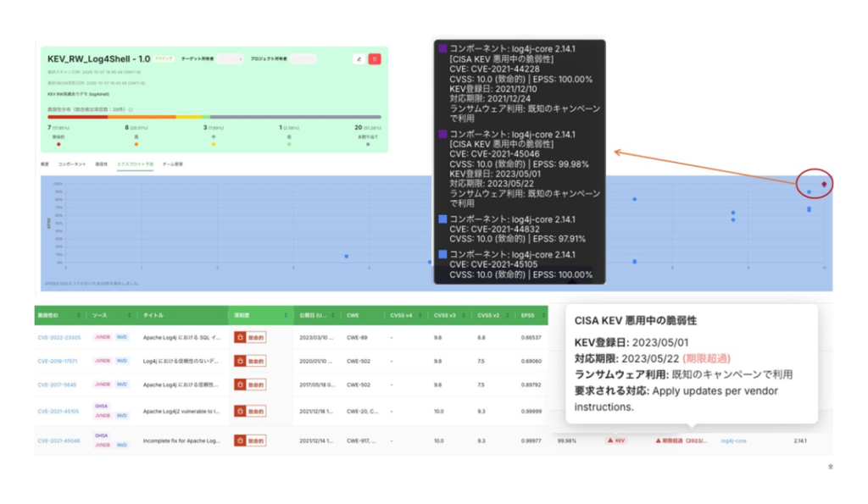Click the critical severity badge for CVE-2021-45046
Viewport: 868px width, 504px height.
point(250,441)
